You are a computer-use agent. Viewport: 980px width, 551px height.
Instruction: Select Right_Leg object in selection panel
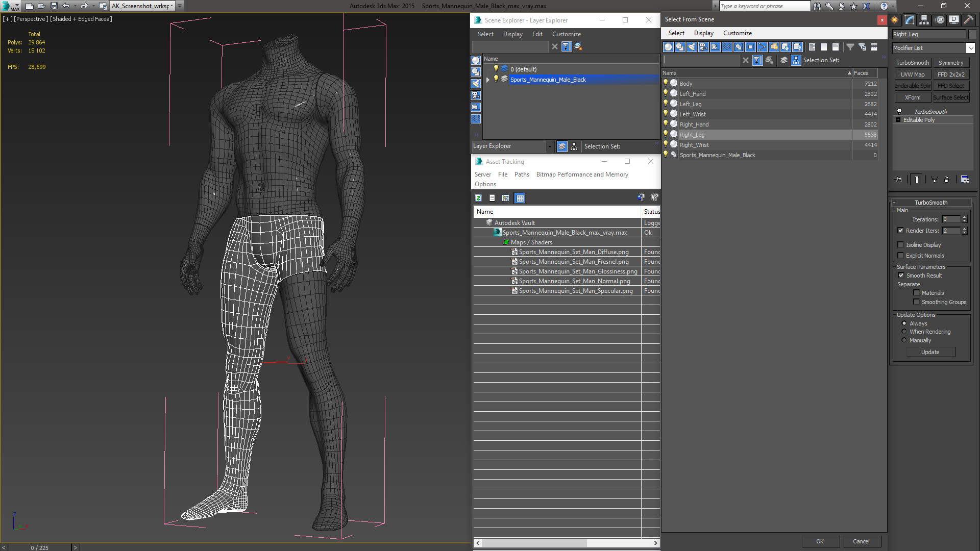tap(692, 134)
